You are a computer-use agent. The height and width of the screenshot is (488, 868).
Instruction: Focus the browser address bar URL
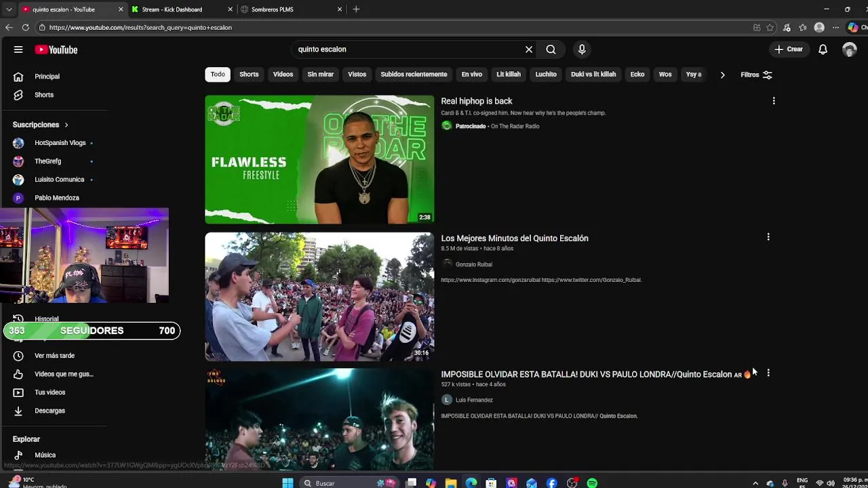[x=140, y=28]
